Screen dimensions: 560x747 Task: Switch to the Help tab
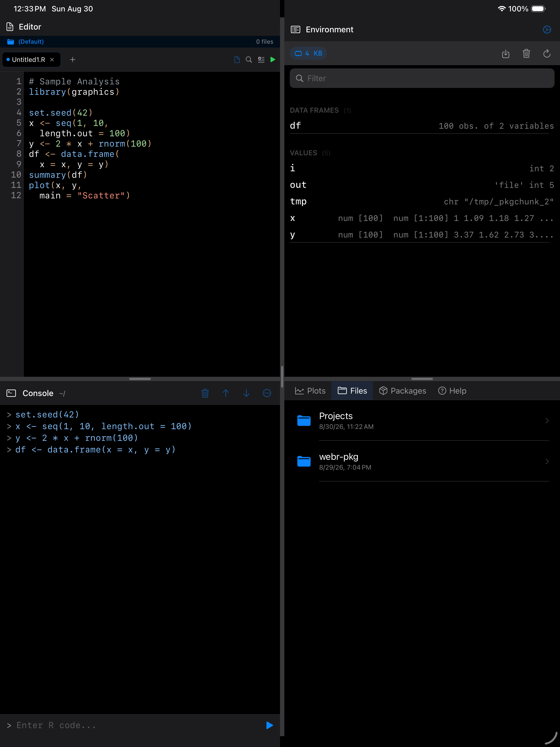tap(452, 391)
